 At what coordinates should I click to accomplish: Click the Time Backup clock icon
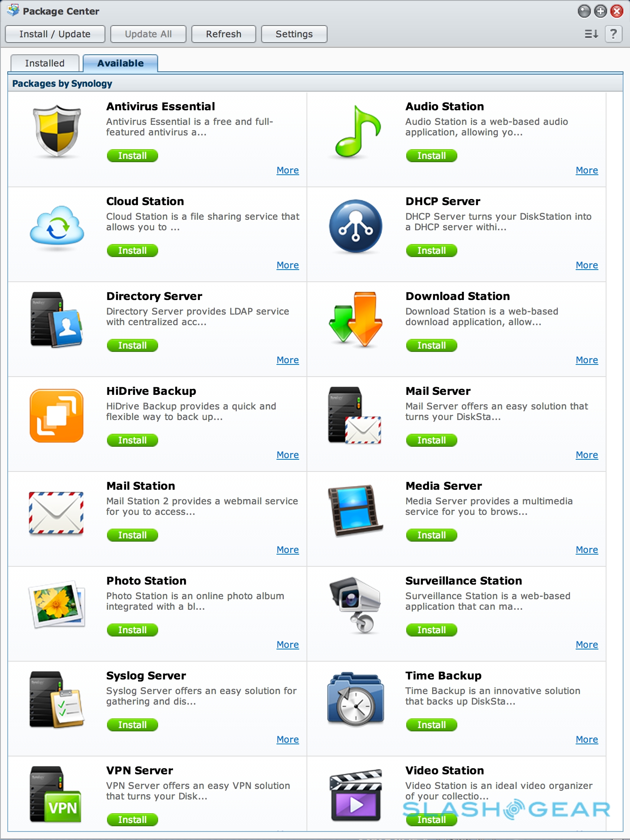[356, 699]
